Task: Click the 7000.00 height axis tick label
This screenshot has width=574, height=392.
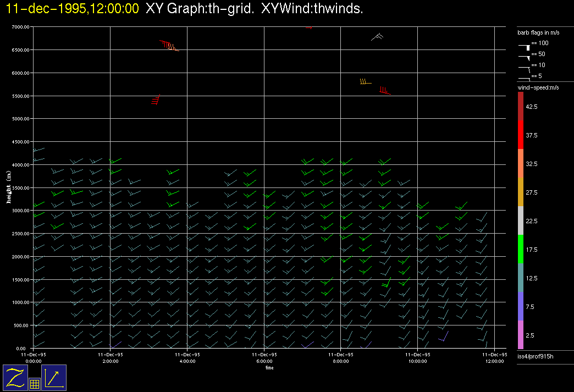Action: coord(19,27)
